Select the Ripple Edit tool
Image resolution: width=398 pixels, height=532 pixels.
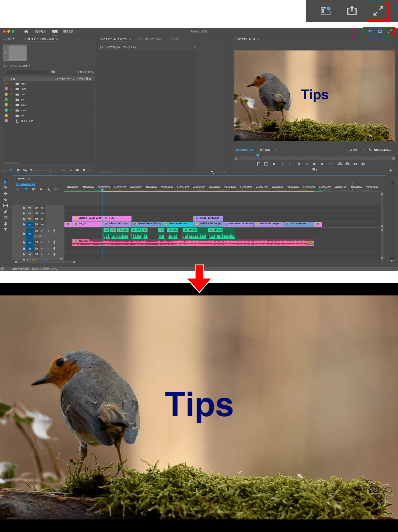(x=6, y=194)
